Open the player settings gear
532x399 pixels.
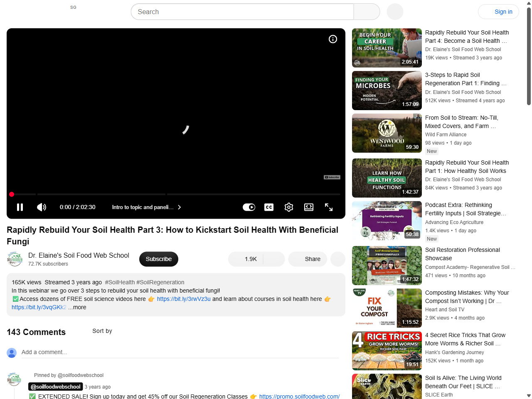click(289, 207)
